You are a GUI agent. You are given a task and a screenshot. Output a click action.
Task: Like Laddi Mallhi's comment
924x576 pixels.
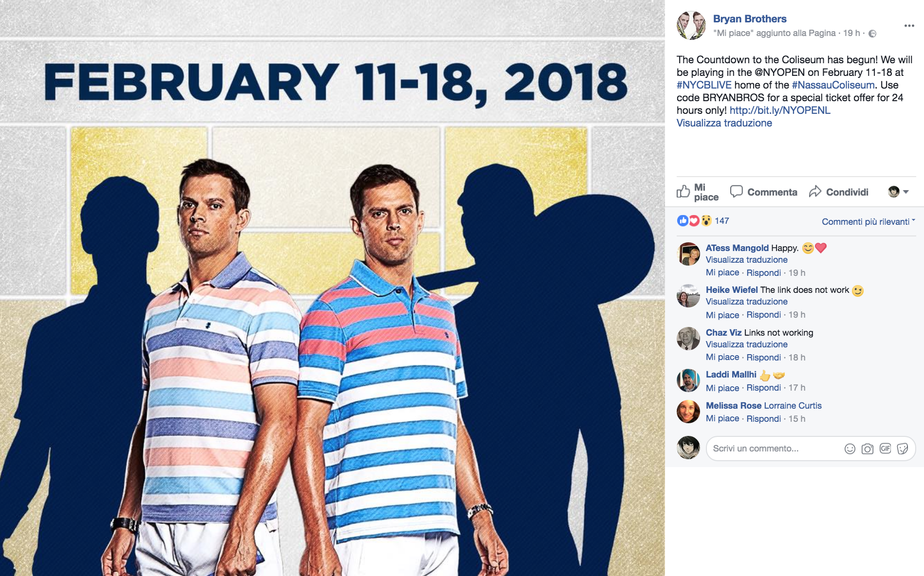(722, 388)
